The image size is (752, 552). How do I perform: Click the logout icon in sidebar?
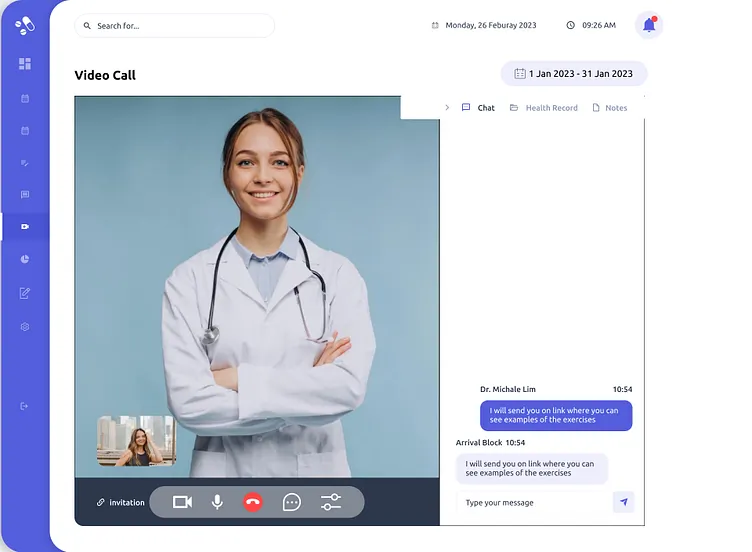tap(24, 406)
